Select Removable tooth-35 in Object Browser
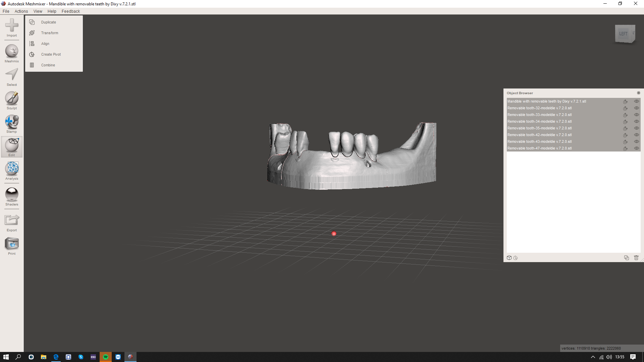This screenshot has width=644, height=362. 553,128
